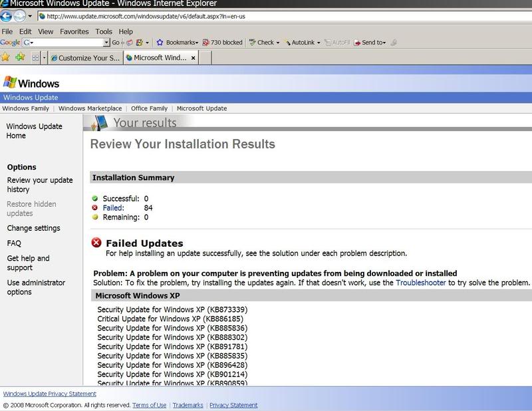Click the green Successful status icon
532x411 pixels.
(x=95, y=198)
